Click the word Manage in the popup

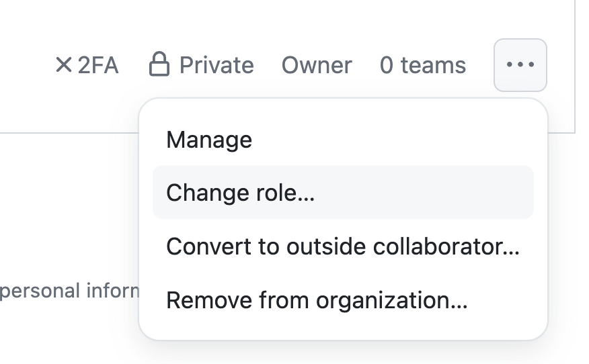[209, 140]
